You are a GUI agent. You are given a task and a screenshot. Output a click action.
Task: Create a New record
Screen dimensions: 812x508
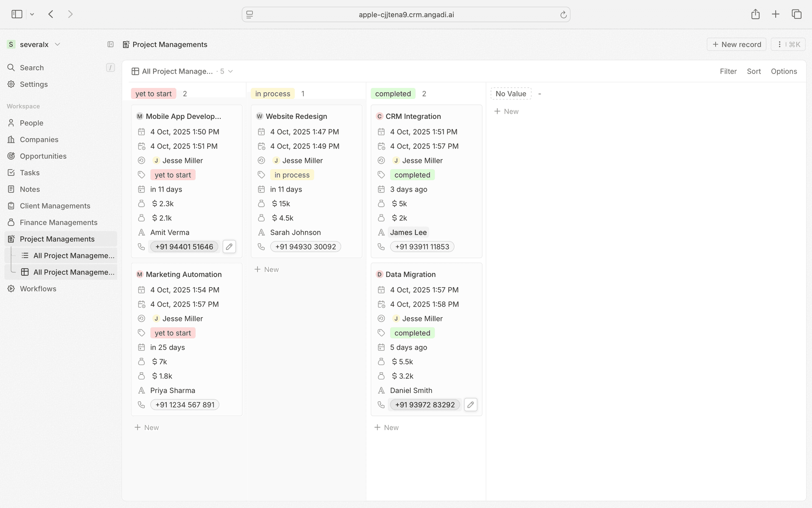point(736,44)
